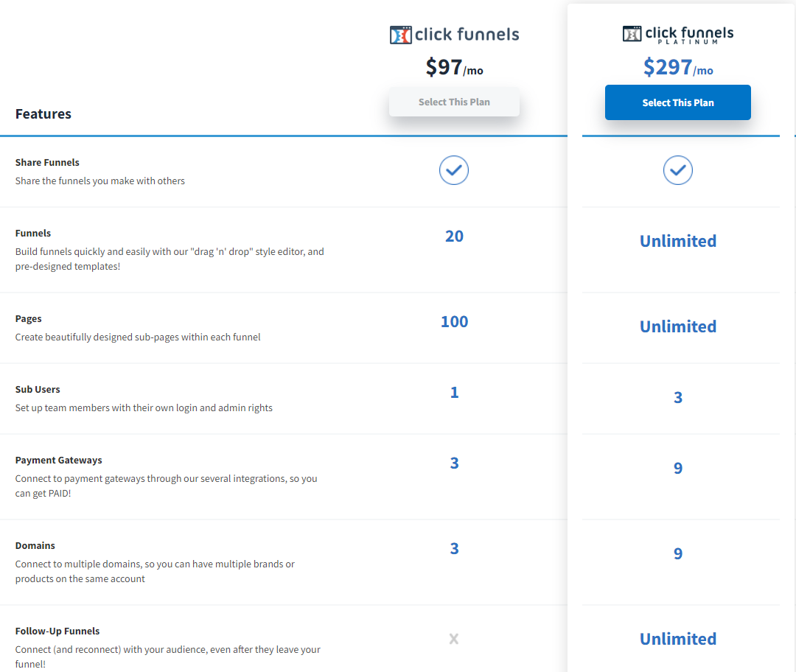Viewport: 796px width, 672px height.
Task: Click Unlimited under Follow-Up Funnels for Platinum
Action: (x=677, y=639)
